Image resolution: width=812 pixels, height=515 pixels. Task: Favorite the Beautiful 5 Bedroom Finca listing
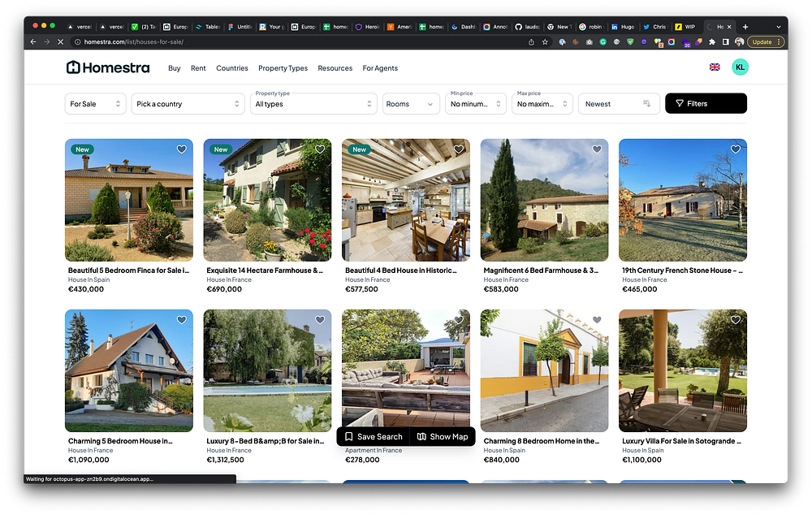pos(182,149)
